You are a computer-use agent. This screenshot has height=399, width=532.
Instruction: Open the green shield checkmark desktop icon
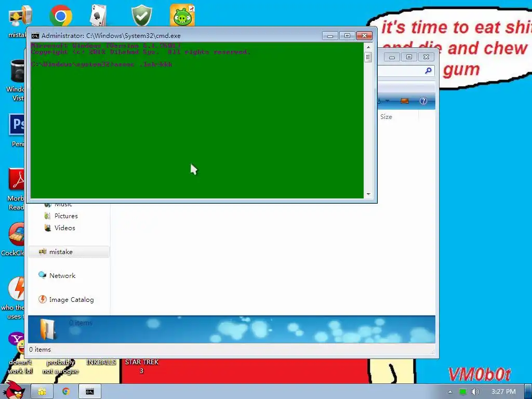click(x=141, y=16)
